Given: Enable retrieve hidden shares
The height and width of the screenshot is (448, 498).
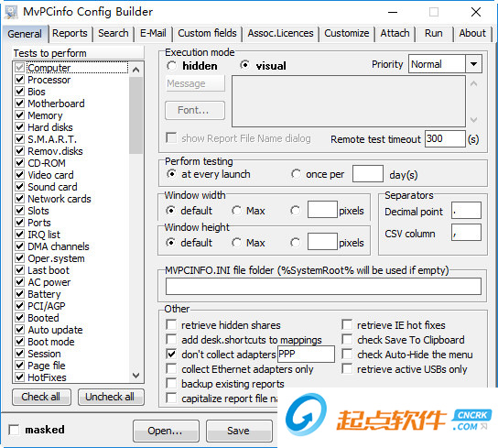Looking at the screenshot, I should tap(171, 325).
